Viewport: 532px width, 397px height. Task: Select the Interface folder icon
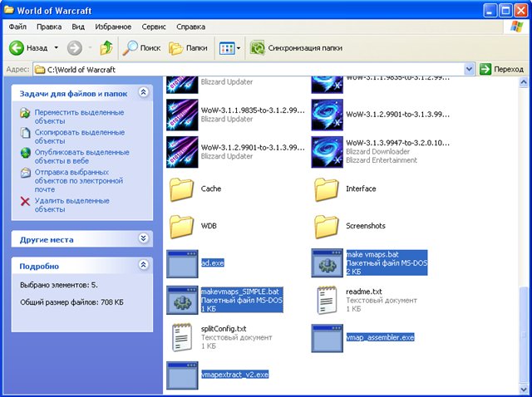327,189
